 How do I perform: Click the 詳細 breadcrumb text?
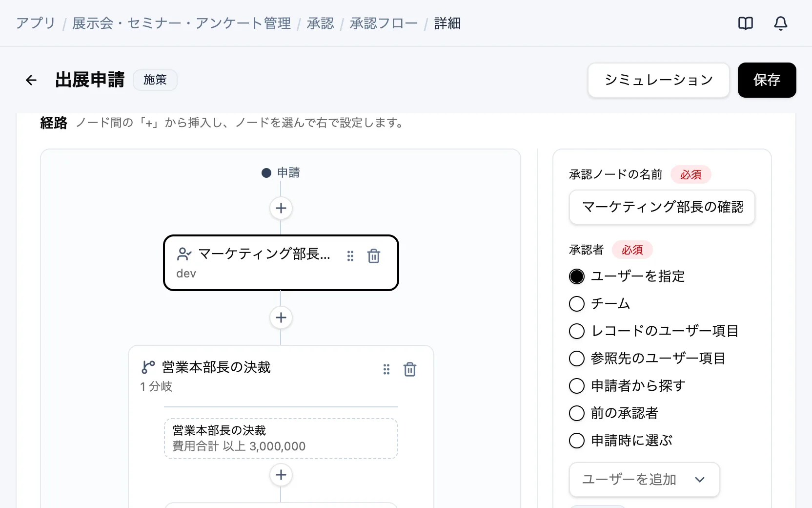tap(447, 23)
